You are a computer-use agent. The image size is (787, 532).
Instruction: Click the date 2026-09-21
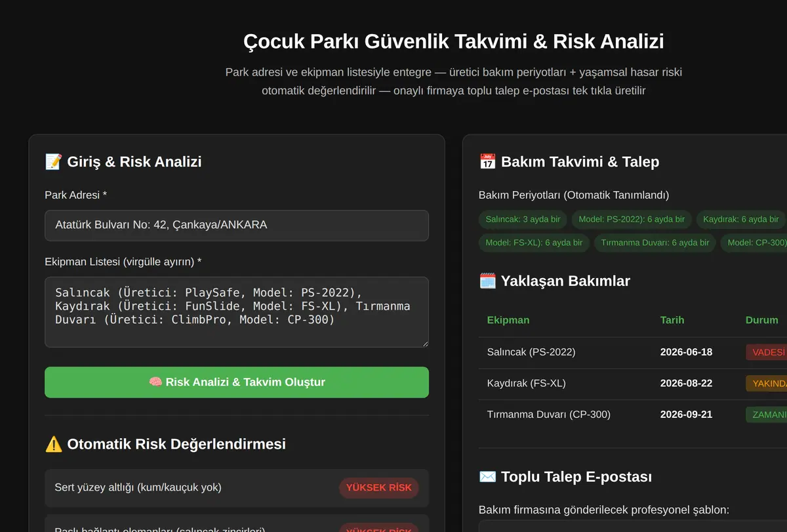point(686,415)
